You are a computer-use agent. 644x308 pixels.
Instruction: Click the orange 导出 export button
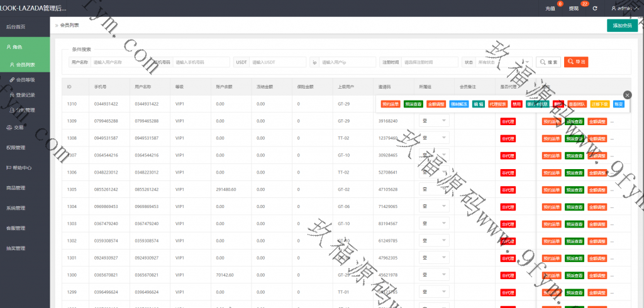[x=576, y=62]
